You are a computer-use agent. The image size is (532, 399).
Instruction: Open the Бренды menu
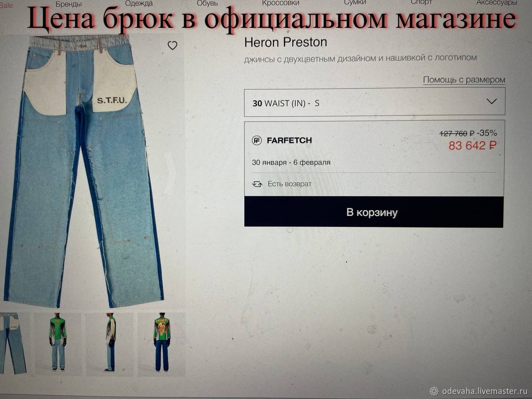pos(69,4)
